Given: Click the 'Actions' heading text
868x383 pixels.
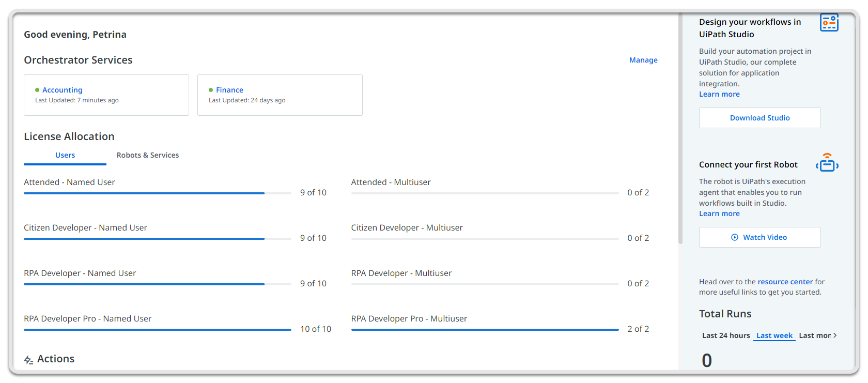Looking at the screenshot, I should click(56, 359).
